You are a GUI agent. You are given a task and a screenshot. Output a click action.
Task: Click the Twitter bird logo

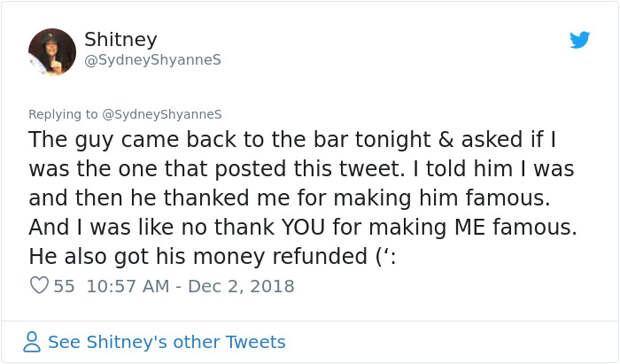[x=579, y=40]
